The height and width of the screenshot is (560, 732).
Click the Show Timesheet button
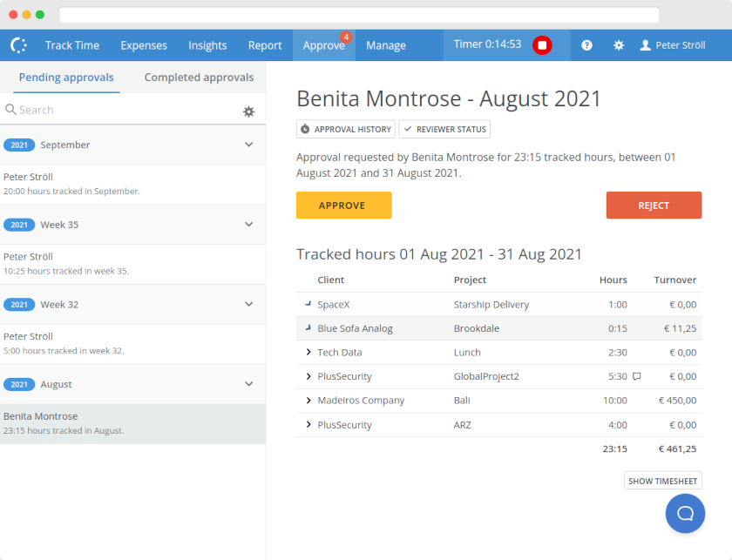click(662, 480)
